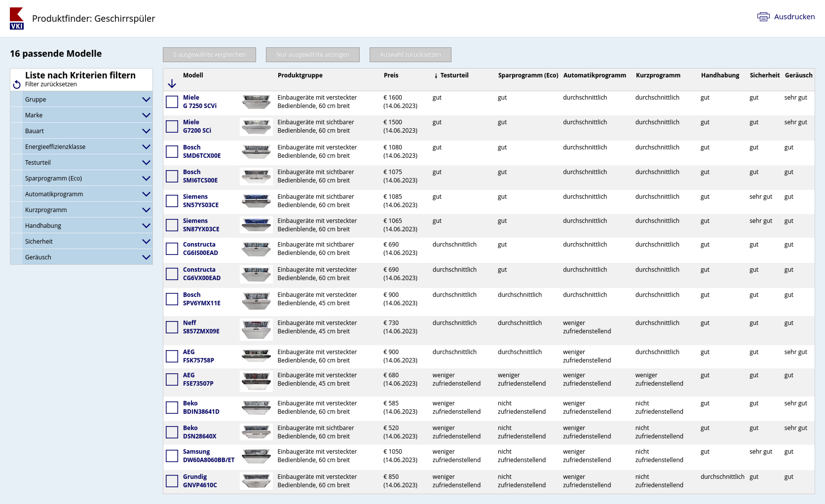Click the Automatikprogramm column header

595,75
